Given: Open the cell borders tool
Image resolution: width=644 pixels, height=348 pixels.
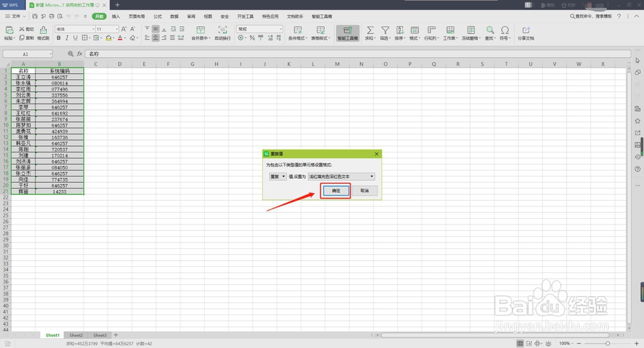Looking at the screenshot, I should pos(84,38).
